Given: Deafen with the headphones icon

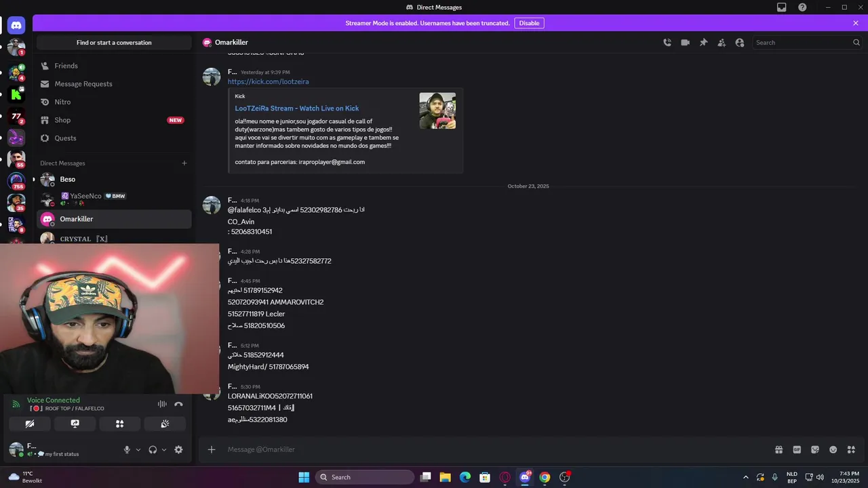Looking at the screenshot, I should coord(153,449).
